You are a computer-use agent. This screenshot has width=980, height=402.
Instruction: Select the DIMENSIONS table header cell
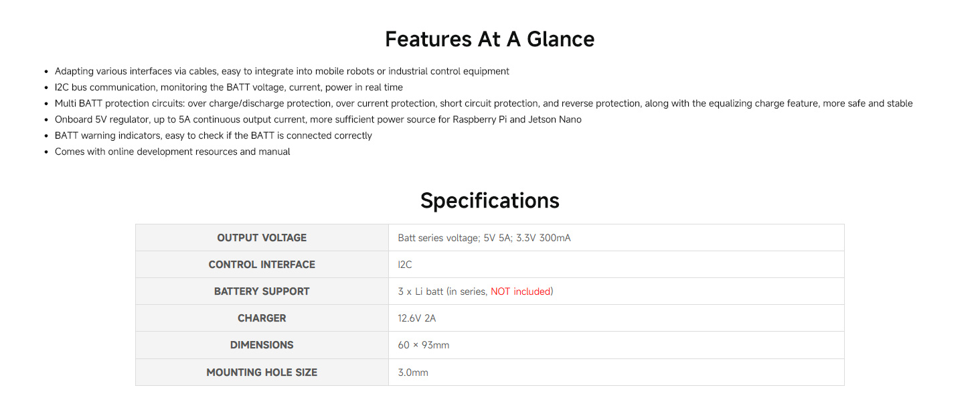tap(262, 345)
